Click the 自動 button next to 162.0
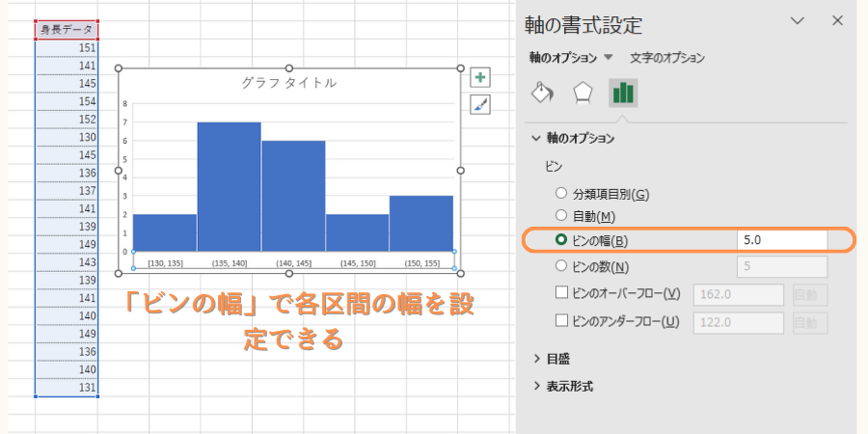The height and width of the screenshot is (434, 868). 810,294
